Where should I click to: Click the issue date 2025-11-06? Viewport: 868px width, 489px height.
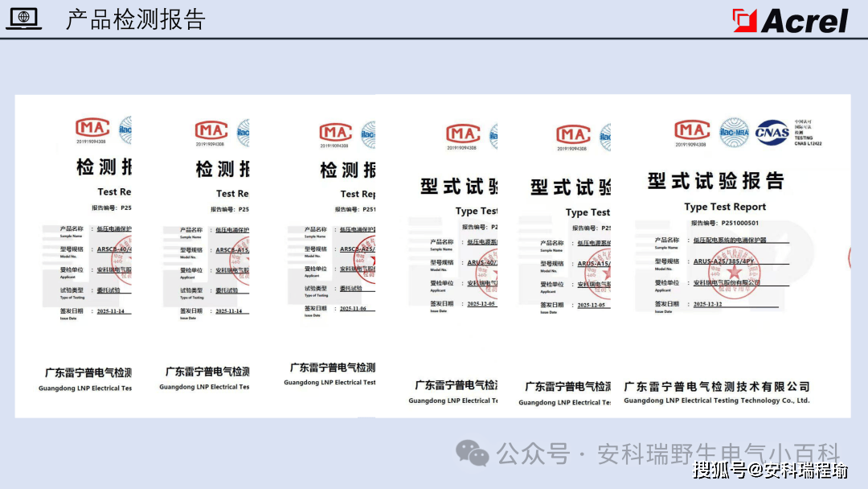coord(353,309)
